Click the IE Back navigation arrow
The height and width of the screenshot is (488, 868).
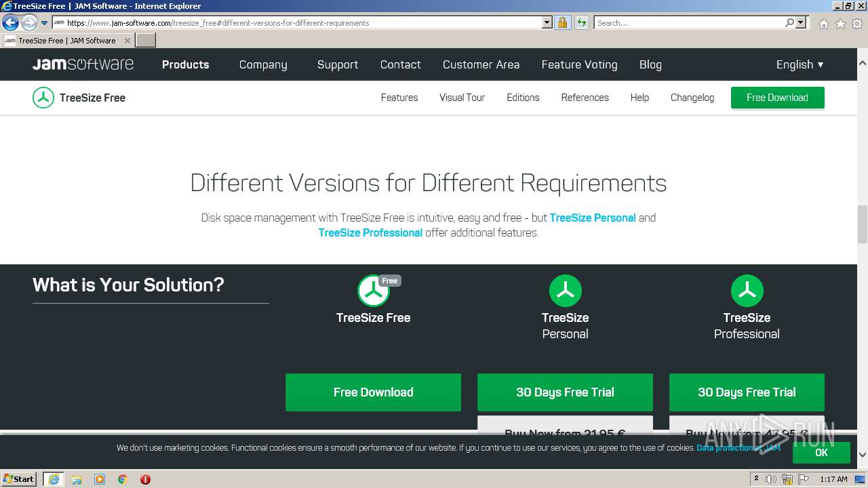point(10,23)
